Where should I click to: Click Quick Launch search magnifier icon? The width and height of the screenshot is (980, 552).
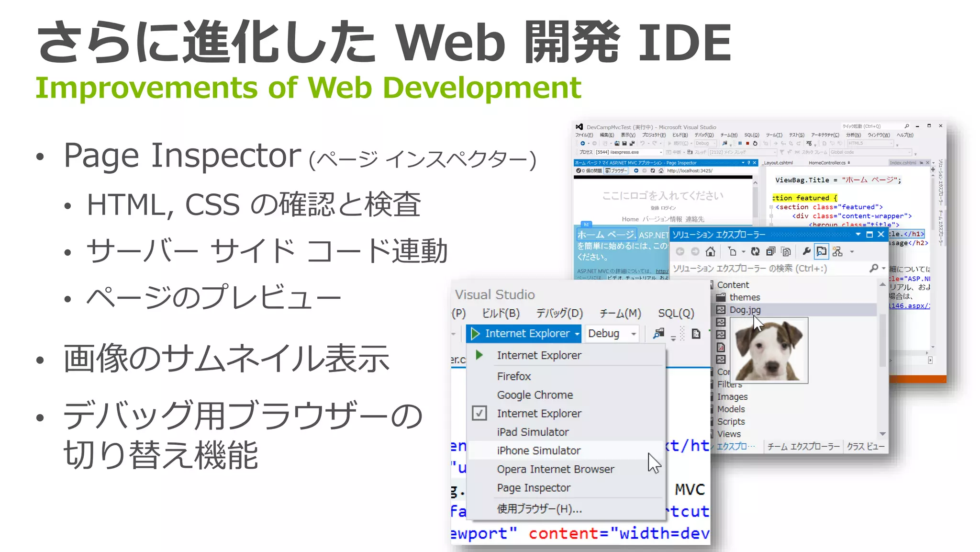tap(907, 126)
